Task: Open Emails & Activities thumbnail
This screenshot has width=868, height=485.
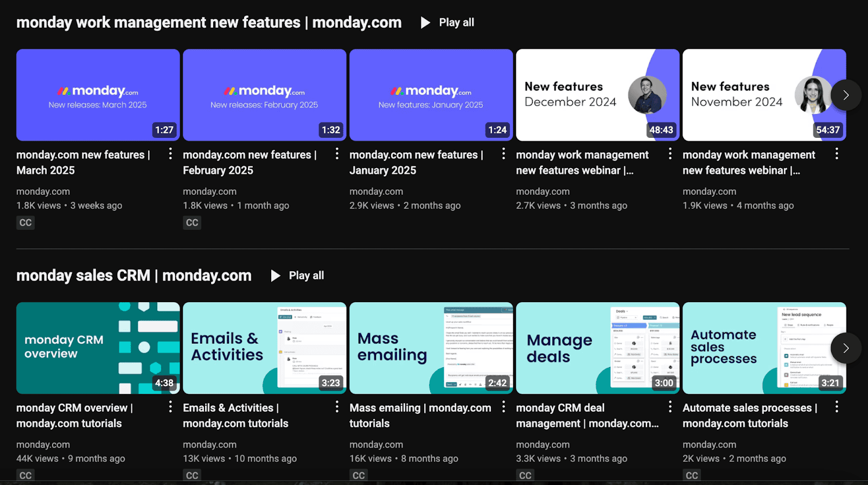Action: pyautogui.click(x=265, y=348)
